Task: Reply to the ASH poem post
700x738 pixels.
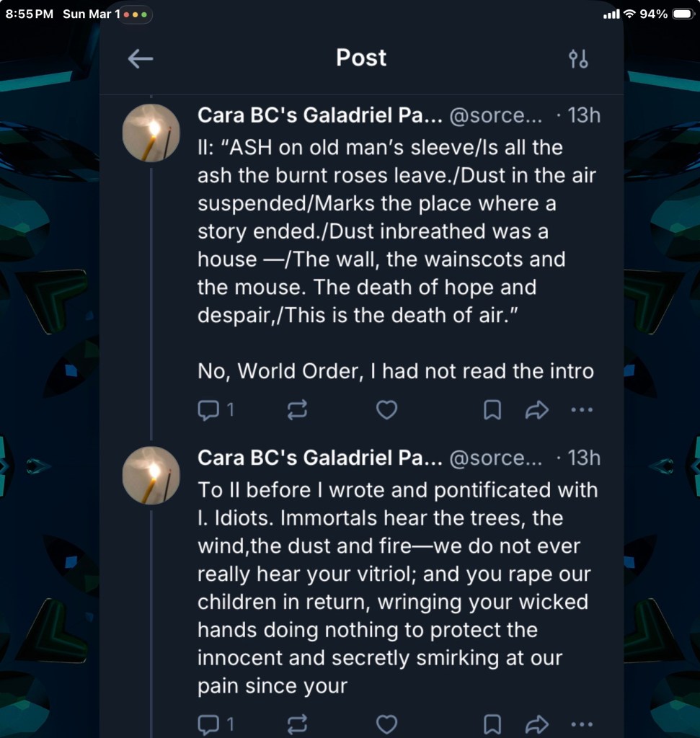Action: [208, 410]
